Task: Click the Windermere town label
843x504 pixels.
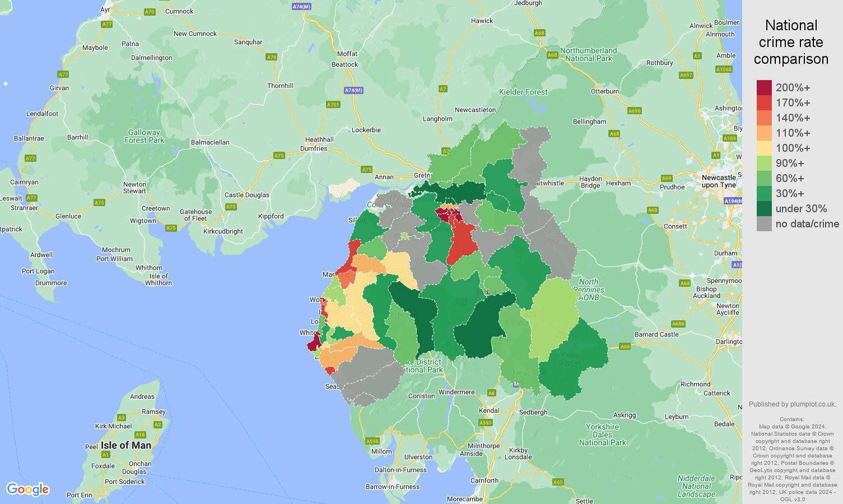Action: (x=457, y=392)
